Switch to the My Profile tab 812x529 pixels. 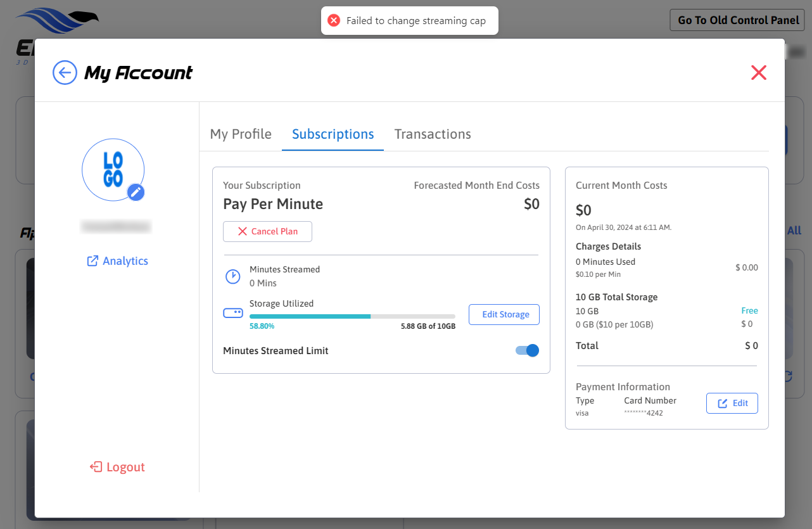(241, 134)
